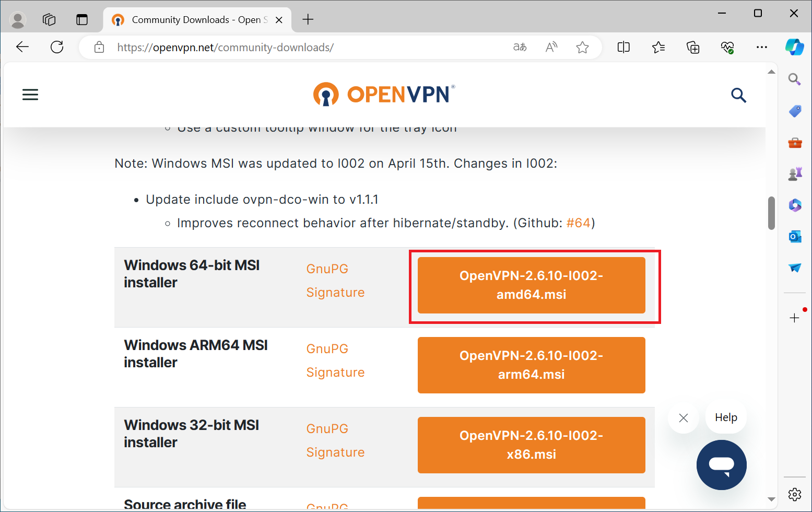Select the 'Windows ARM64 MSI installer' text
Viewport: 812px width, 512px height.
(196, 354)
